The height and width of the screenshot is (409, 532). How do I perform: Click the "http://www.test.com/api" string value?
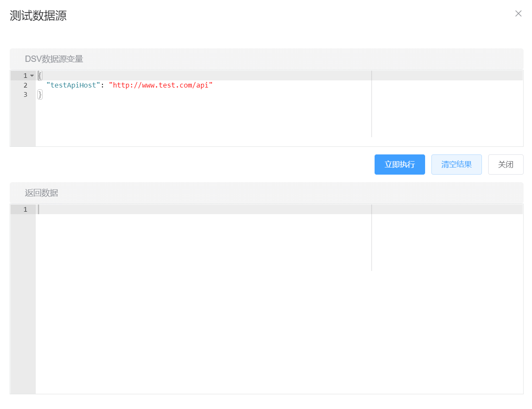pos(160,85)
